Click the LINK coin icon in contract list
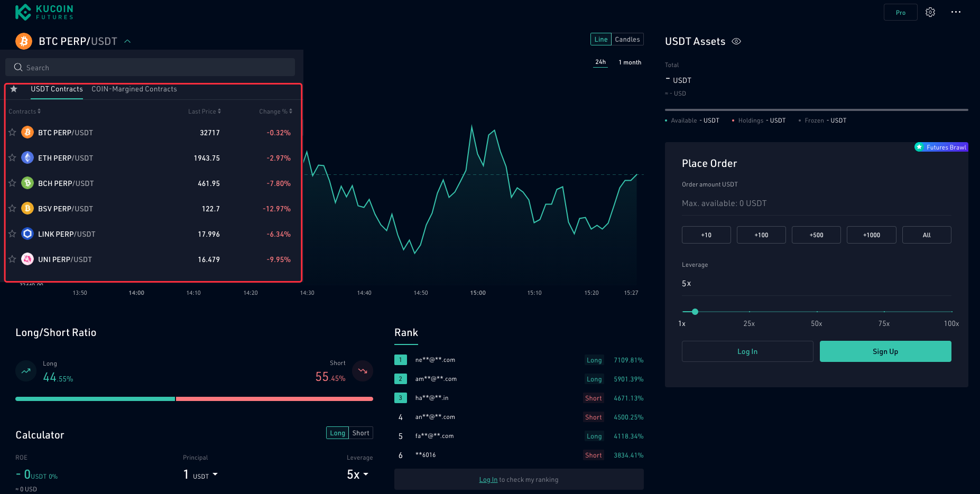The width and height of the screenshot is (980, 494). pyautogui.click(x=27, y=234)
